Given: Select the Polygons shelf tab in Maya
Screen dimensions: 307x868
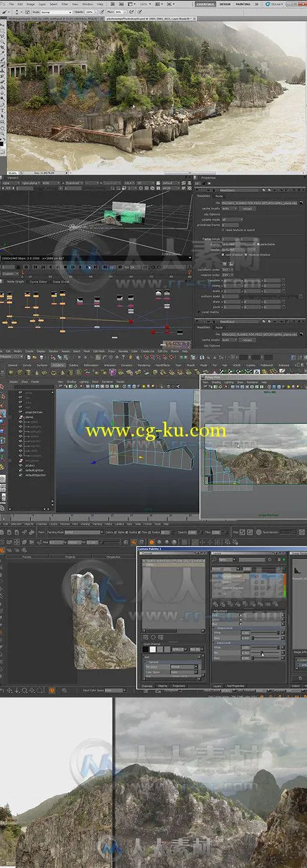Looking at the screenshot, I should (x=58, y=365).
